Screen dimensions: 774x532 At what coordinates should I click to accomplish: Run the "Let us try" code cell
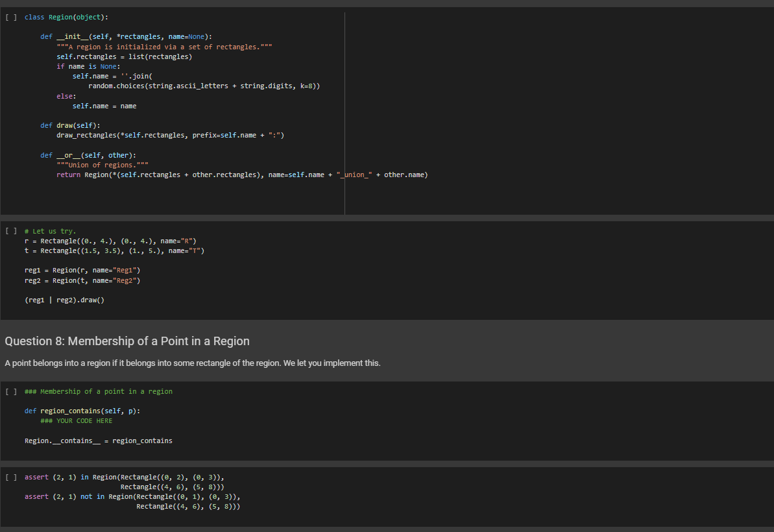click(12, 231)
